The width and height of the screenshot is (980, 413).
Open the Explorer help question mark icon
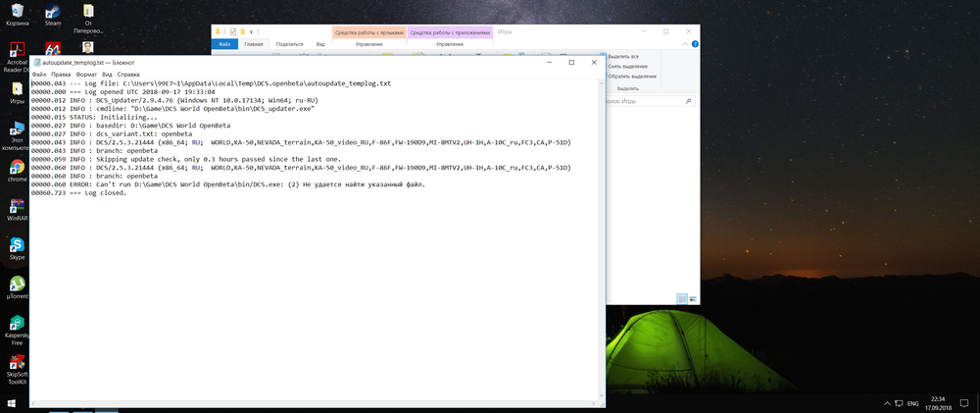click(x=695, y=44)
